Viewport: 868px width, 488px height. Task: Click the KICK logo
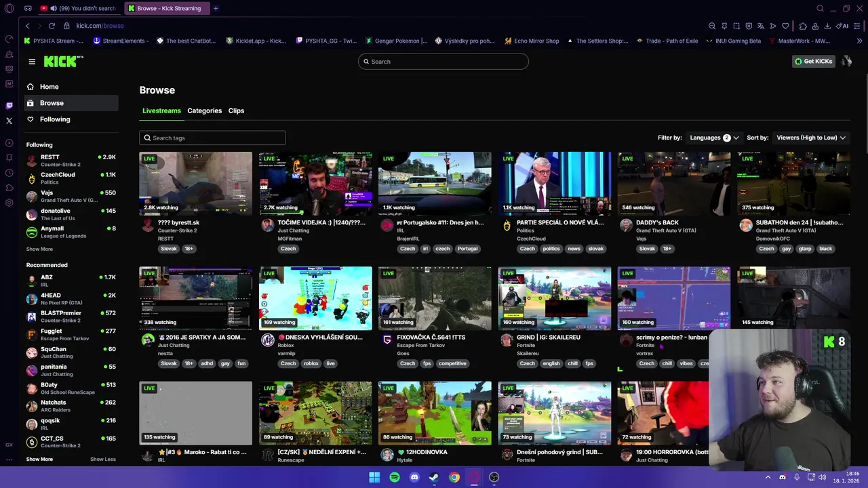(x=63, y=62)
